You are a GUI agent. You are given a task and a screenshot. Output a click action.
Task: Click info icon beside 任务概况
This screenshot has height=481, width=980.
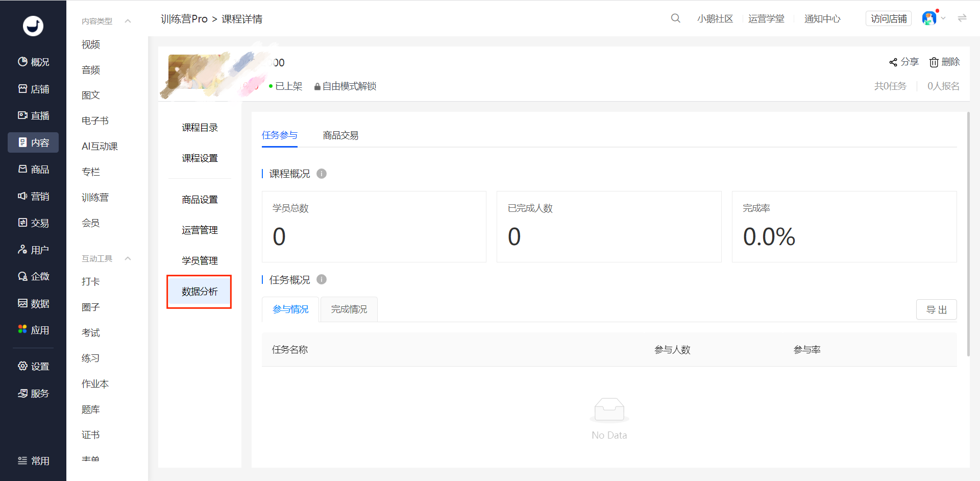(x=322, y=279)
